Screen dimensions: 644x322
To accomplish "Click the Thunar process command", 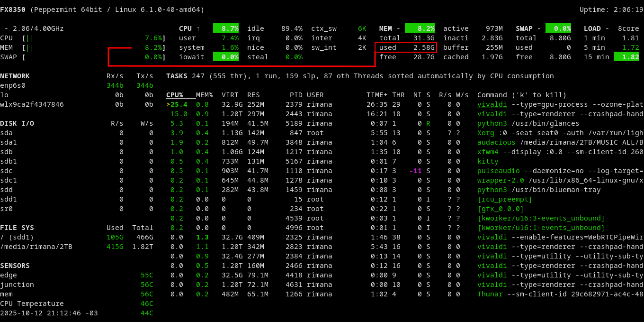I will tap(560, 294).
